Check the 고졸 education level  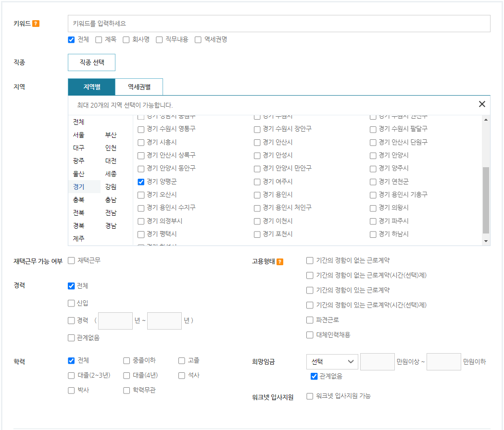pos(182,360)
